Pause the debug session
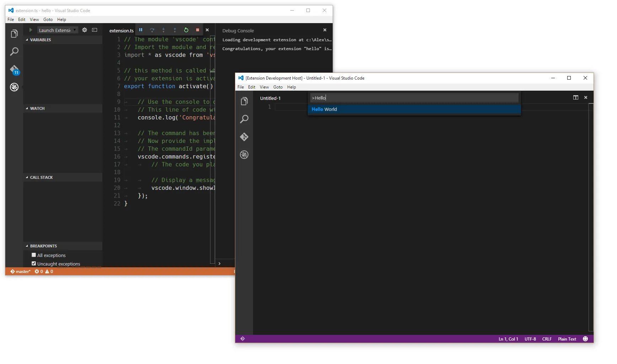 click(x=141, y=30)
